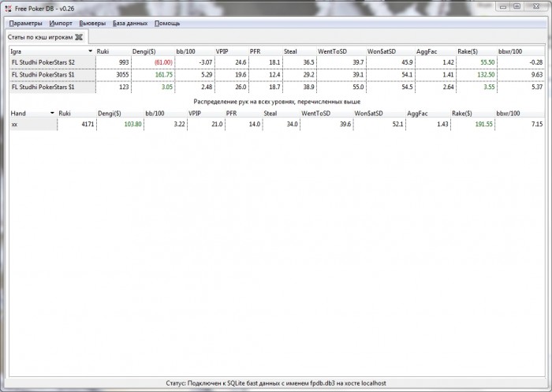Image resolution: width=552 pixels, height=392 pixels.
Task: Open the Импорт menu
Action: pyautogui.click(x=61, y=23)
